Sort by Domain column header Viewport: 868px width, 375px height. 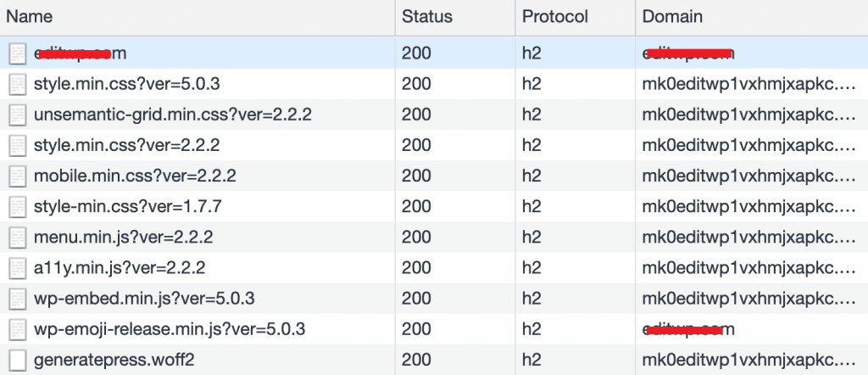pos(672,17)
